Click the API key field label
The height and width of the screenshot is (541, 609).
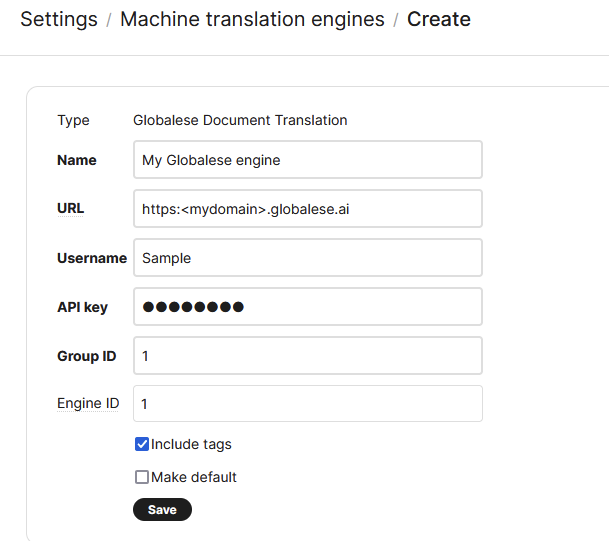point(82,307)
